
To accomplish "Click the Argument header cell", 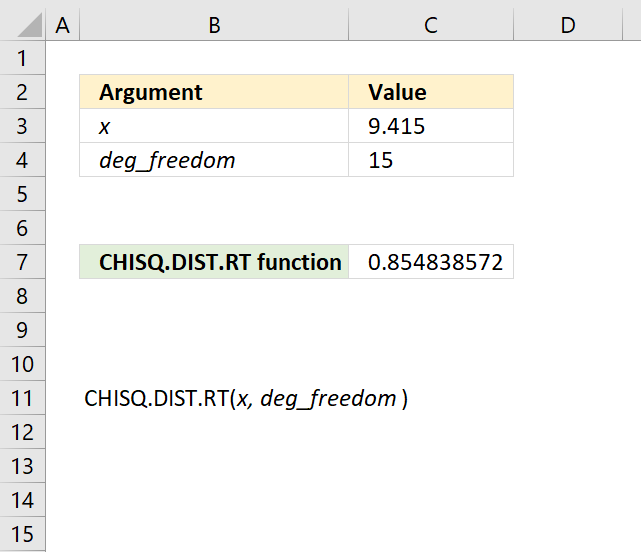I will point(214,92).
